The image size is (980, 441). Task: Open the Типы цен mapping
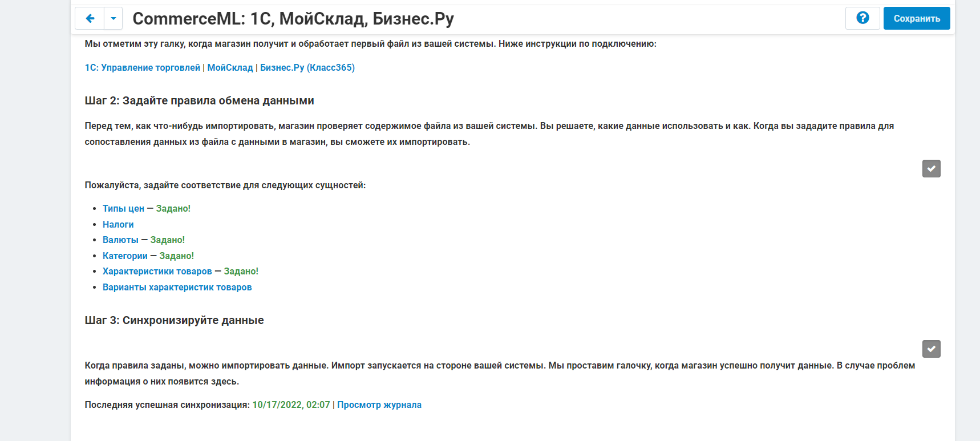coord(123,208)
